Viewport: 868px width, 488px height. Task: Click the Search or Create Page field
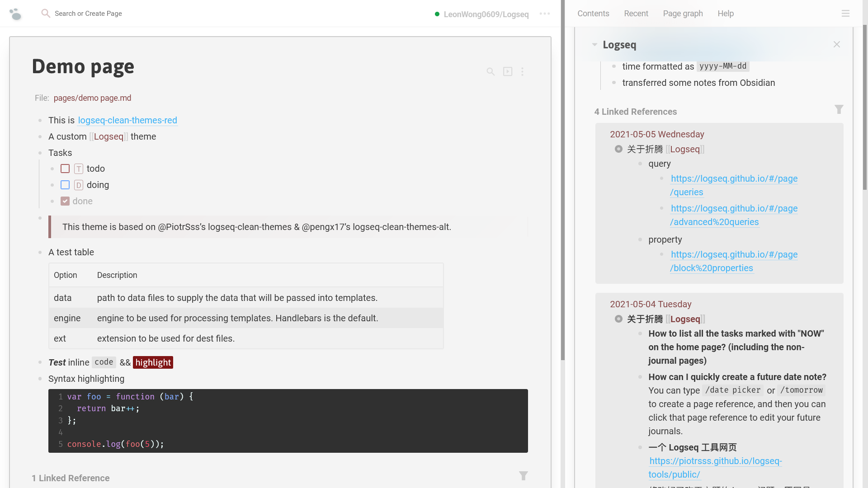[88, 14]
